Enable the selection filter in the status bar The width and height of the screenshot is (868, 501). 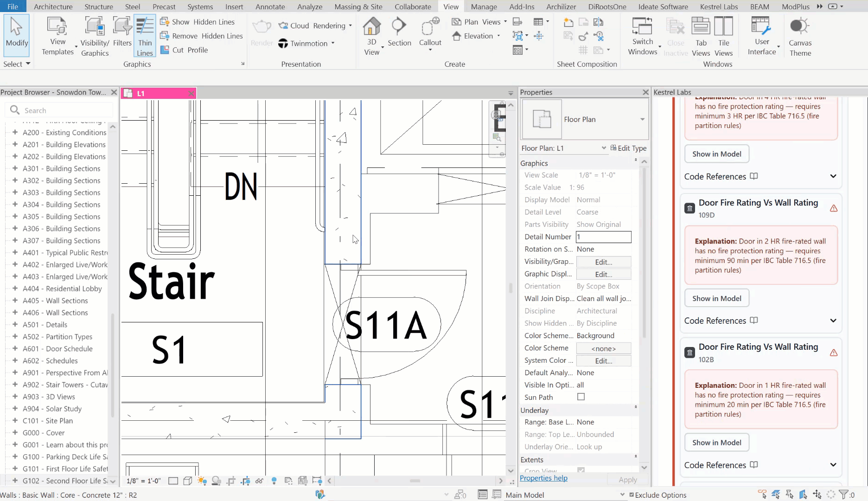(843, 493)
